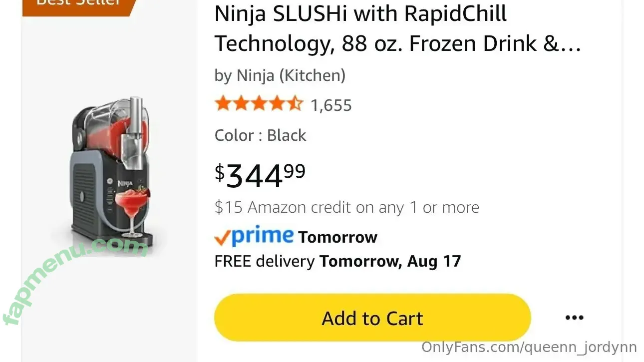Open the Ninja SLUSHi product title

(x=360, y=14)
